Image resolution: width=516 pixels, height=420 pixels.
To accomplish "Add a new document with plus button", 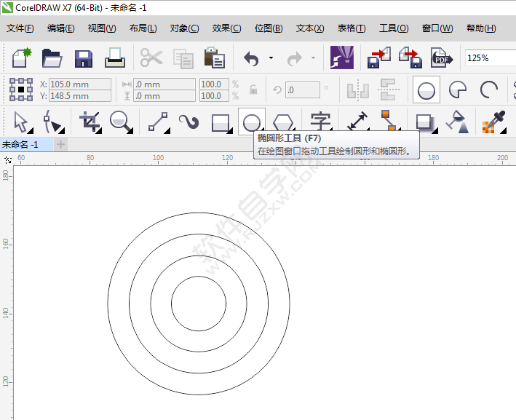I will point(61,144).
